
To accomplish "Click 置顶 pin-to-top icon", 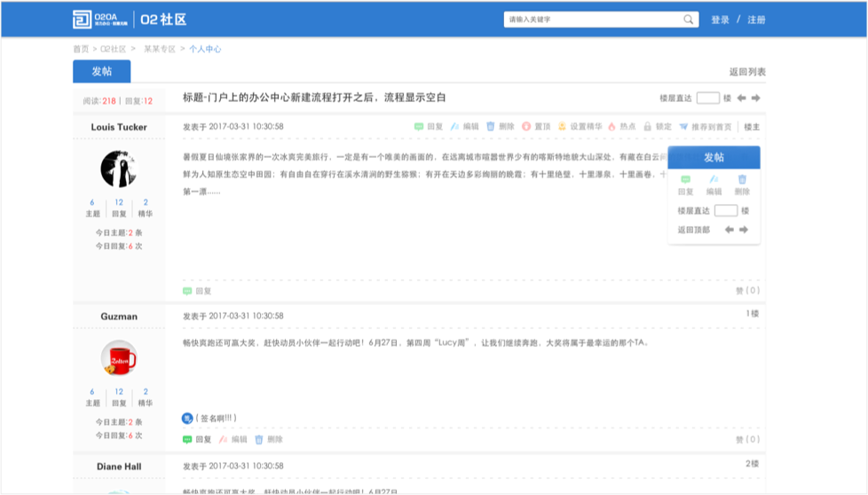I will coord(526,127).
